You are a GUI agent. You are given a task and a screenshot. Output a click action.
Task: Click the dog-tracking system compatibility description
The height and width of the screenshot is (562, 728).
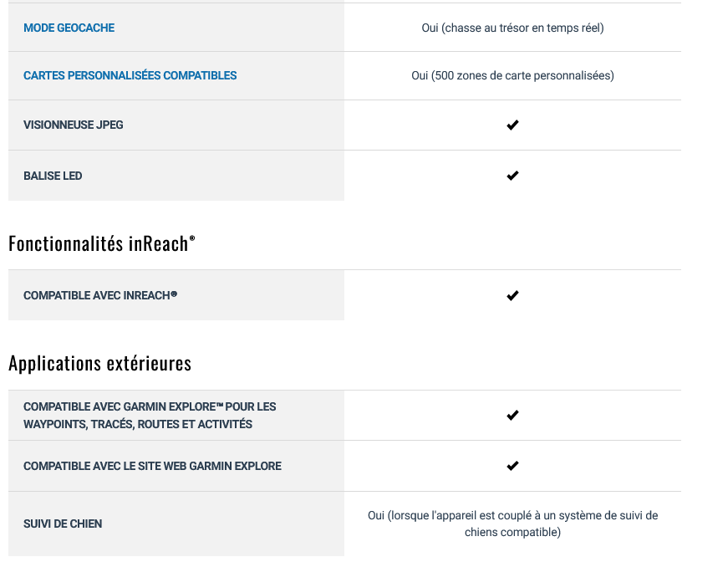pyautogui.click(x=512, y=524)
